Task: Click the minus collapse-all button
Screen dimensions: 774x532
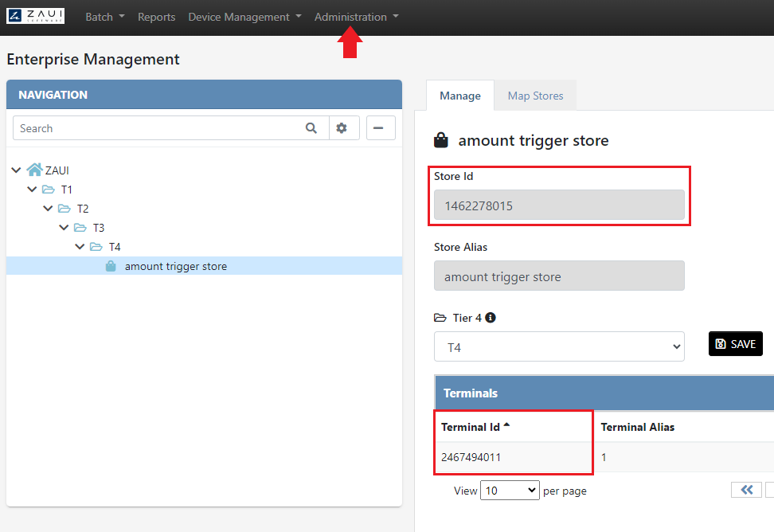Action: click(381, 128)
